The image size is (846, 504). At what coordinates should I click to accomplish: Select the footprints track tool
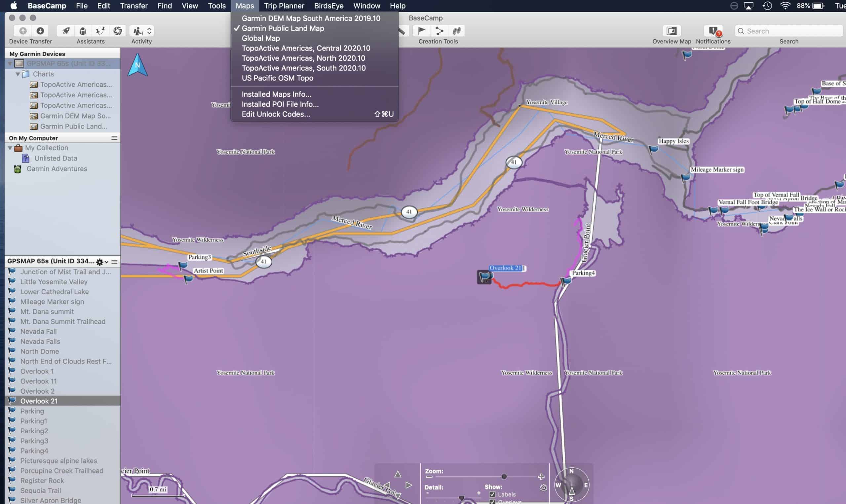click(x=456, y=31)
